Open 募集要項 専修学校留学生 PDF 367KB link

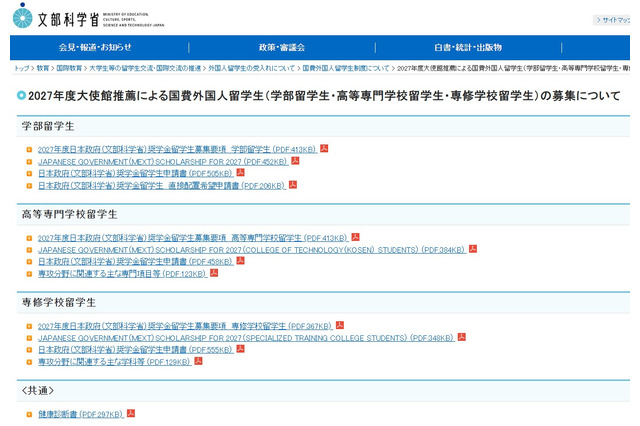185,326
